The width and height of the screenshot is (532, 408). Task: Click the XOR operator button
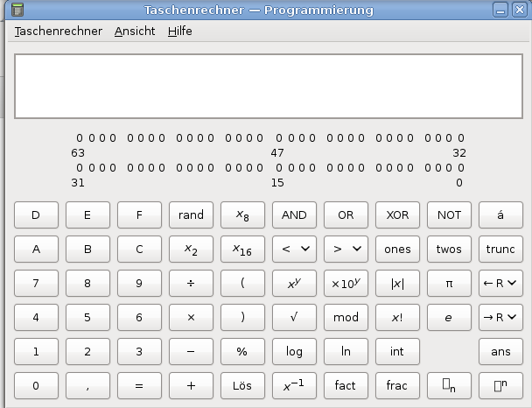pos(397,215)
